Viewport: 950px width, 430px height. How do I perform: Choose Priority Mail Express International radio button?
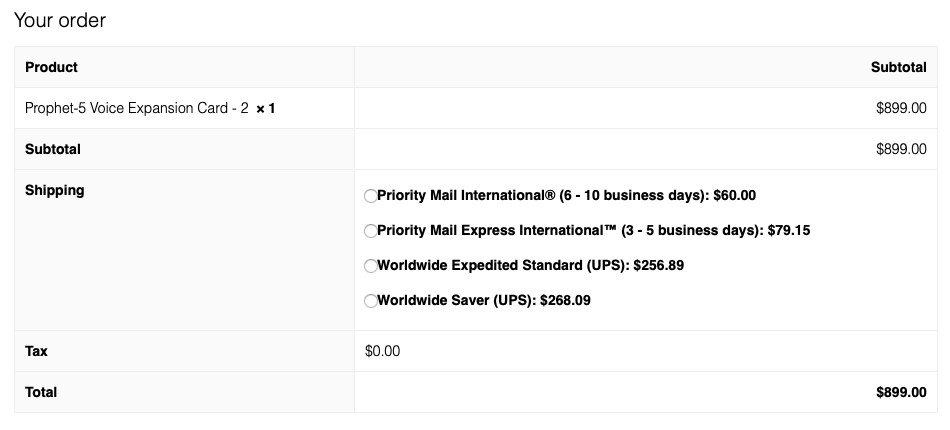point(370,231)
